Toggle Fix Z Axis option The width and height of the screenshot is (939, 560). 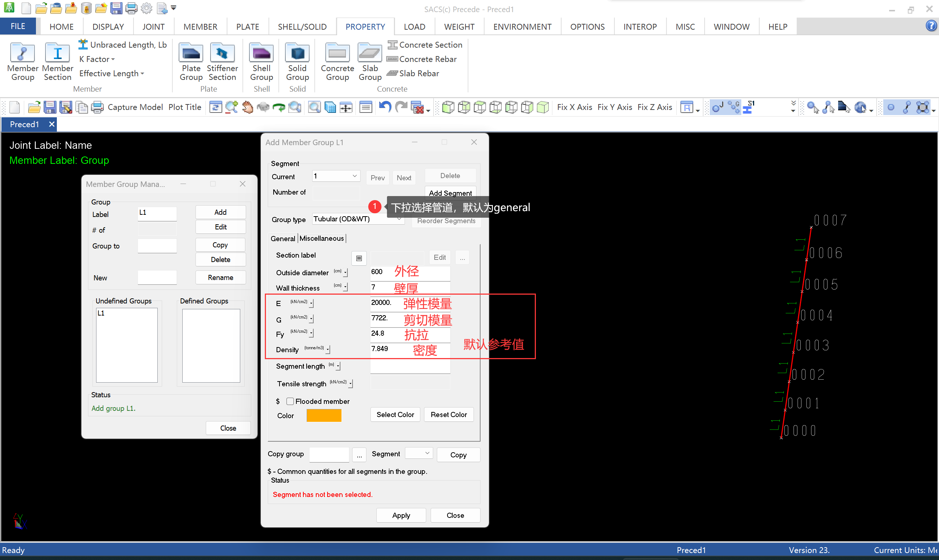tap(654, 107)
